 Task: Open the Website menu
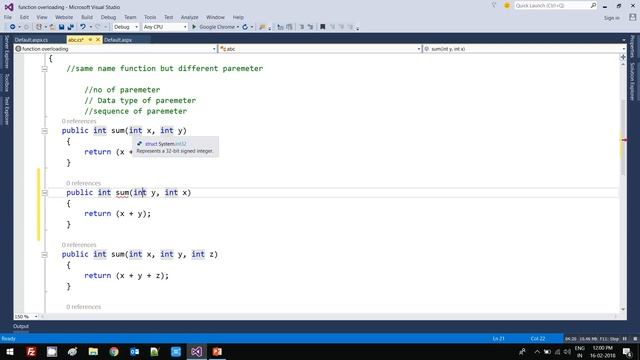64,17
